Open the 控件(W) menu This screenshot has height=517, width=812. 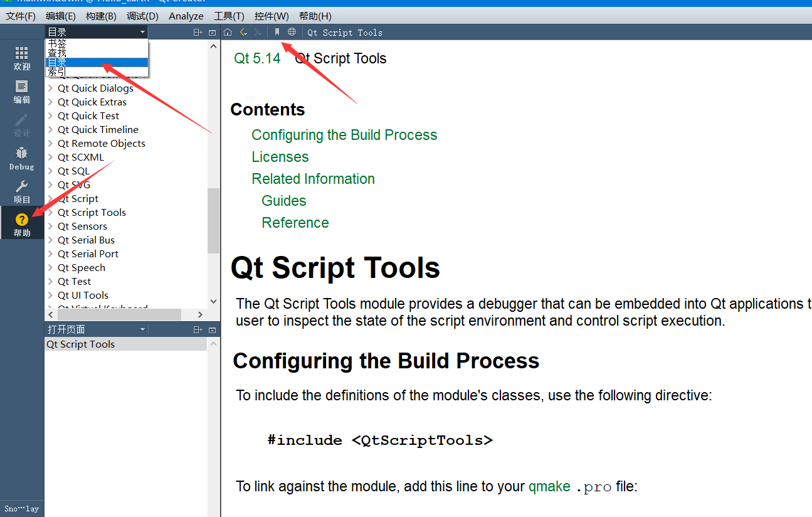[272, 16]
